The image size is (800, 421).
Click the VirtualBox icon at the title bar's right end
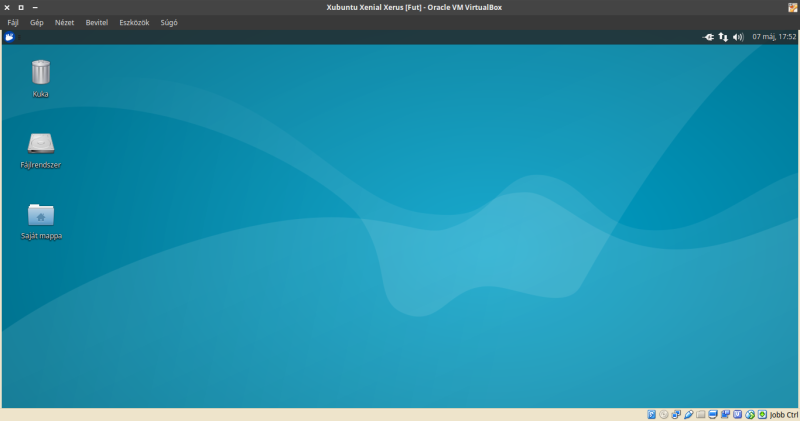coord(793,7)
